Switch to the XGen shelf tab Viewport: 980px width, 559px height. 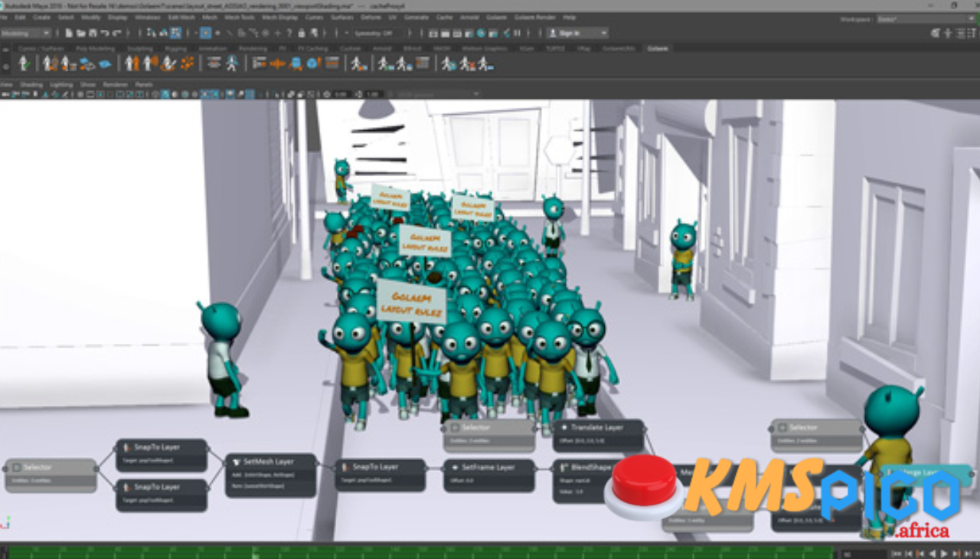[527, 48]
